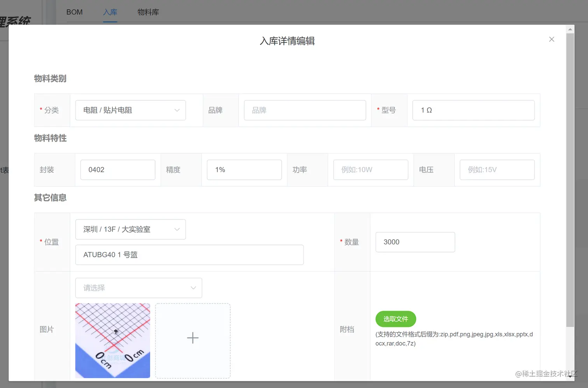Edit the 型号 model field
The image size is (588, 388).
pyautogui.click(x=473, y=110)
